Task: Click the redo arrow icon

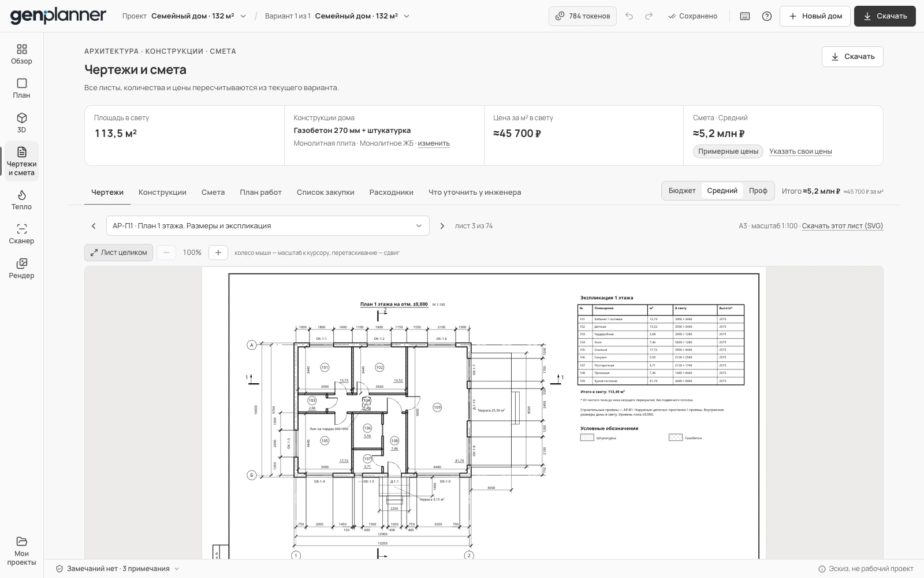Action: (649, 16)
